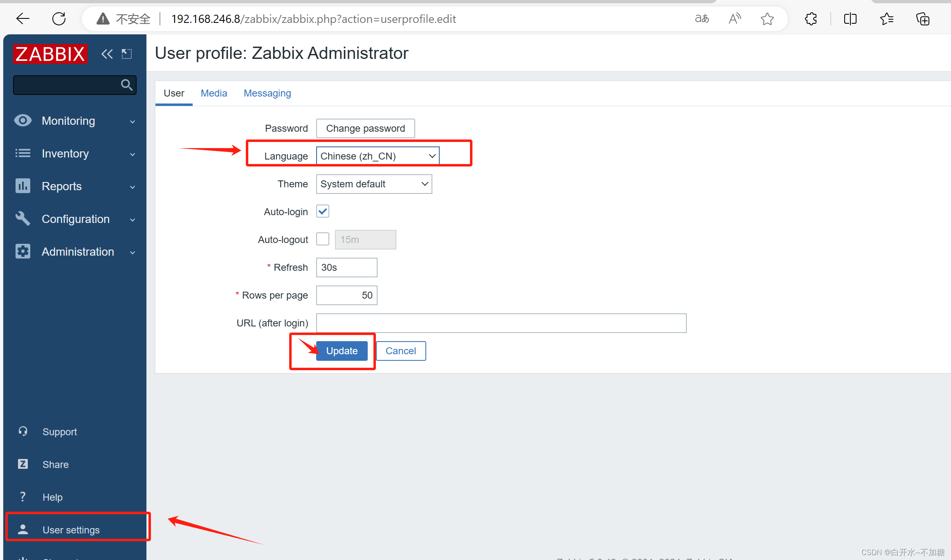Screen dimensions: 951x560
Task: Click the Update button
Action: [x=342, y=351]
